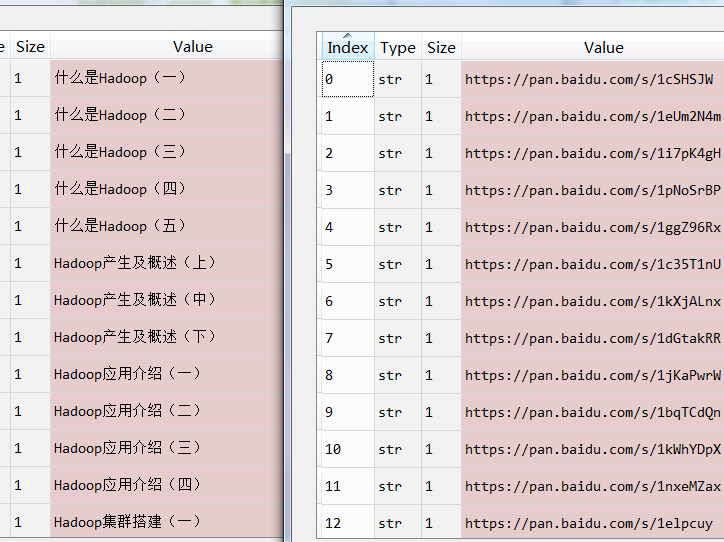Click the Size column header in left window
724x542 pixels.
tap(30, 46)
